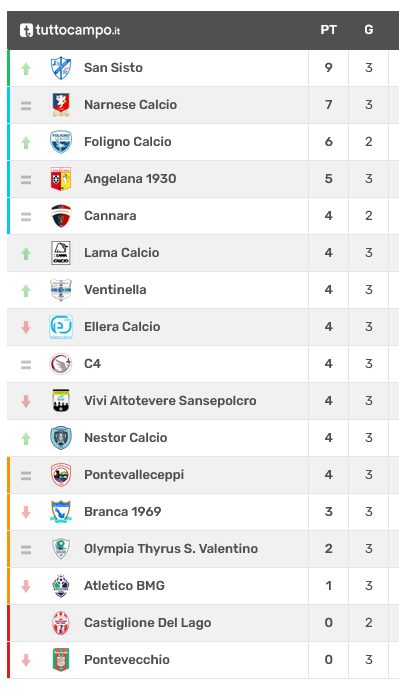This screenshot has height=691, width=399.
Task: Click the Castiglione Del Lago badge
Action: [x=61, y=623]
